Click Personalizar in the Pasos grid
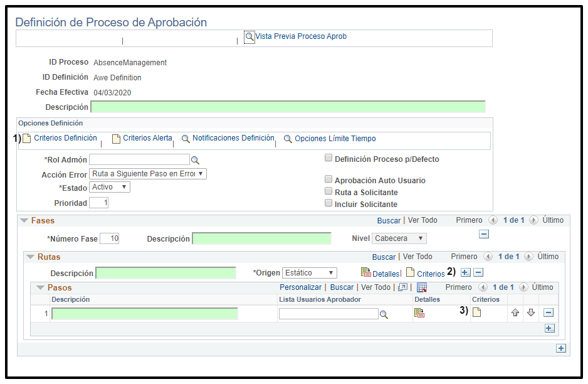588x384 pixels. point(300,287)
